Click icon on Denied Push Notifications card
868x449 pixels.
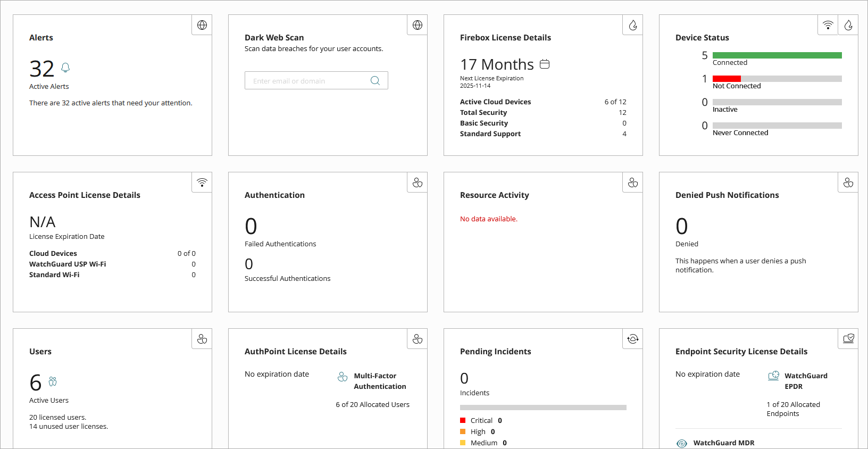[848, 182]
